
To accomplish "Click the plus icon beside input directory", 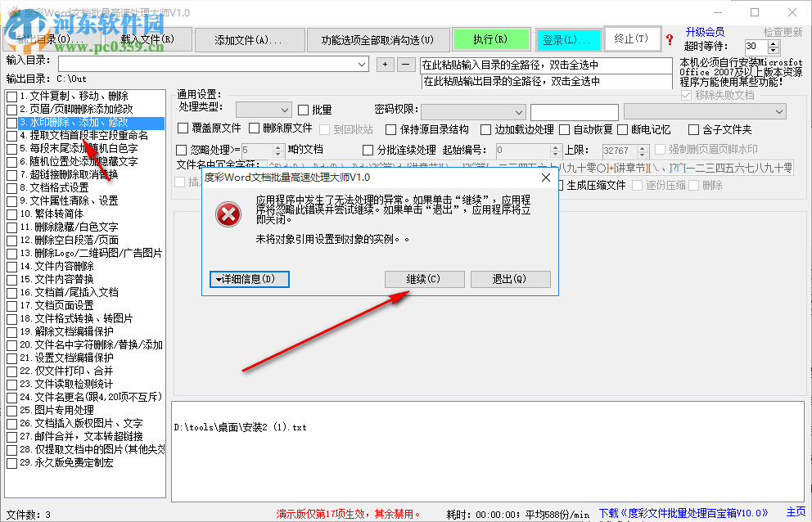I will coord(384,63).
